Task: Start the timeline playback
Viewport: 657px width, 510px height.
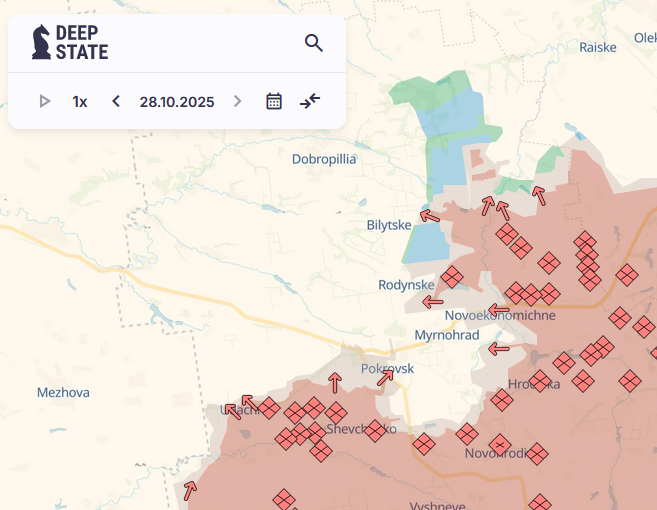Action: tap(45, 101)
